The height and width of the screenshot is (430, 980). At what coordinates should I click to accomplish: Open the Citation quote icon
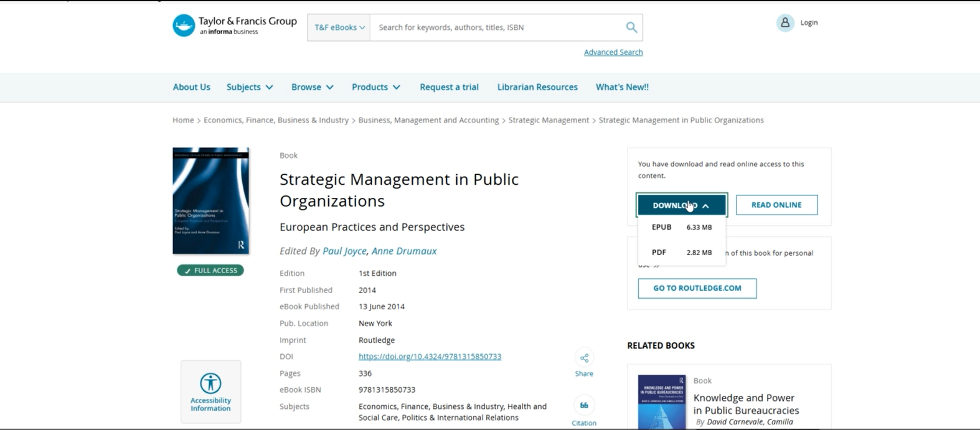click(584, 406)
